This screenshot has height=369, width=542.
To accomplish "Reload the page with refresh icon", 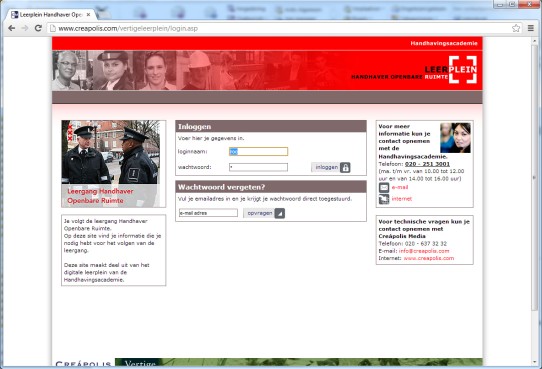I will pyautogui.click(x=38, y=28).
